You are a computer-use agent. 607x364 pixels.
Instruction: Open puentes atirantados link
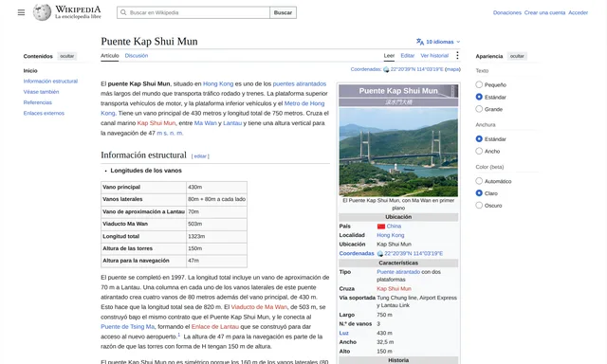point(300,83)
